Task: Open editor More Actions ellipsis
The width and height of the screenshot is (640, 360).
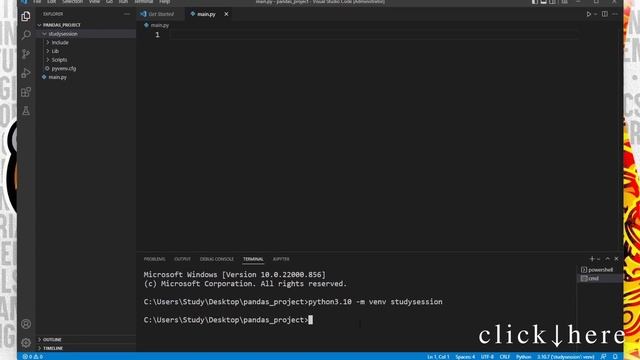Action: pyautogui.click(x=615, y=14)
